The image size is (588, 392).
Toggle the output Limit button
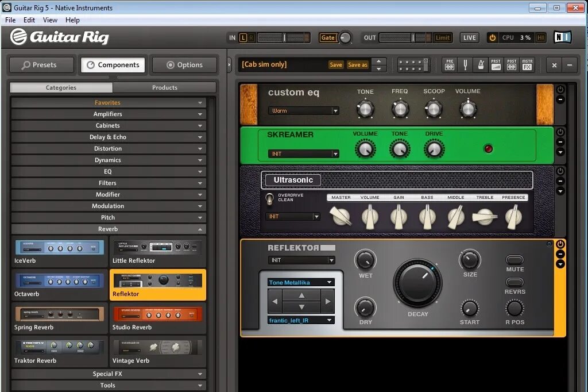point(443,37)
